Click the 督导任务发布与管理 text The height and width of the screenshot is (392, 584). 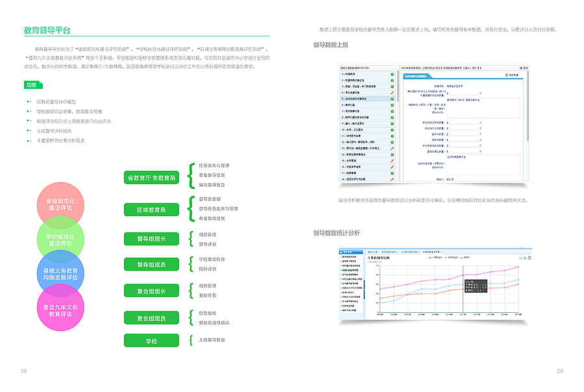[x=218, y=209]
